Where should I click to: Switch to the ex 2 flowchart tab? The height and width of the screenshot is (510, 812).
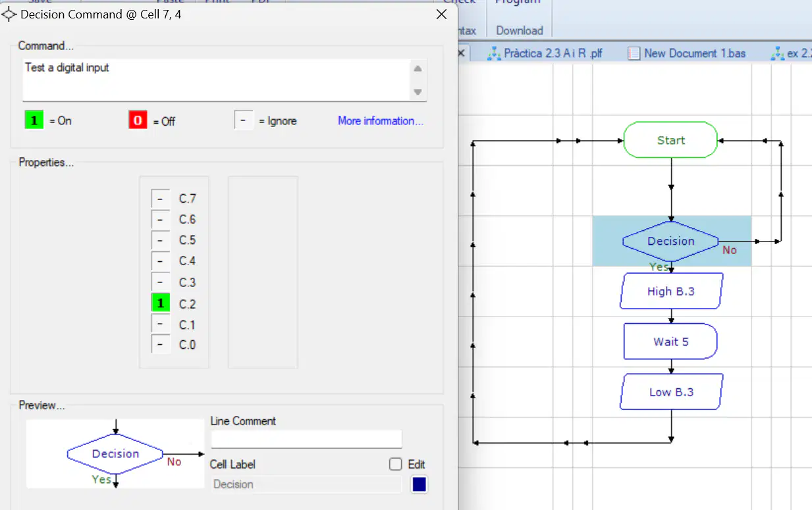tap(790, 53)
